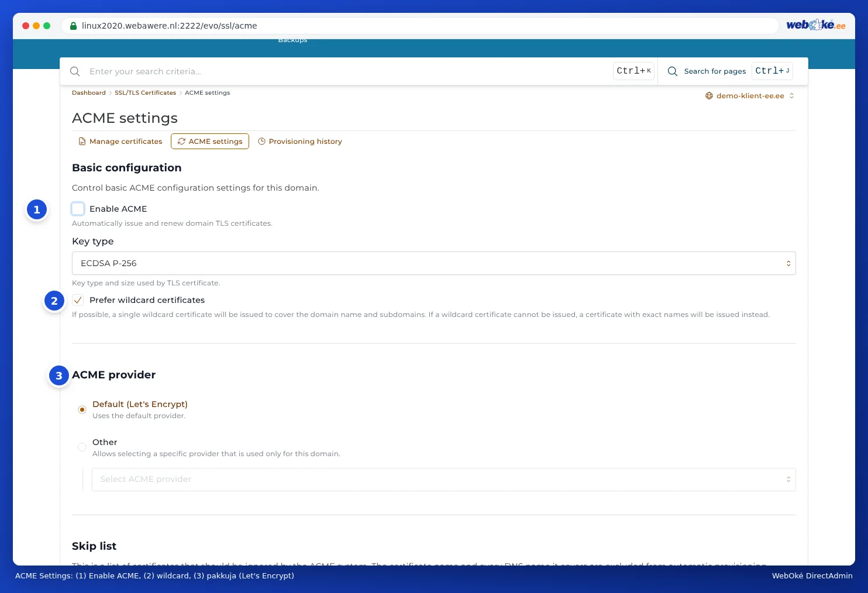Open the Select ACME provider dropdown
868x593 pixels.
pyautogui.click(x=444, y=480)
